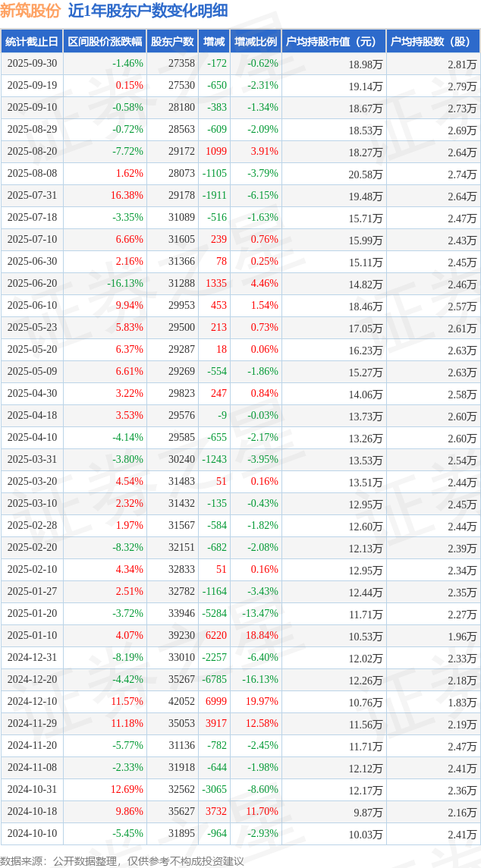Click the 统计截止日 column header
481x868 pixels.
[x=32, y=42]
